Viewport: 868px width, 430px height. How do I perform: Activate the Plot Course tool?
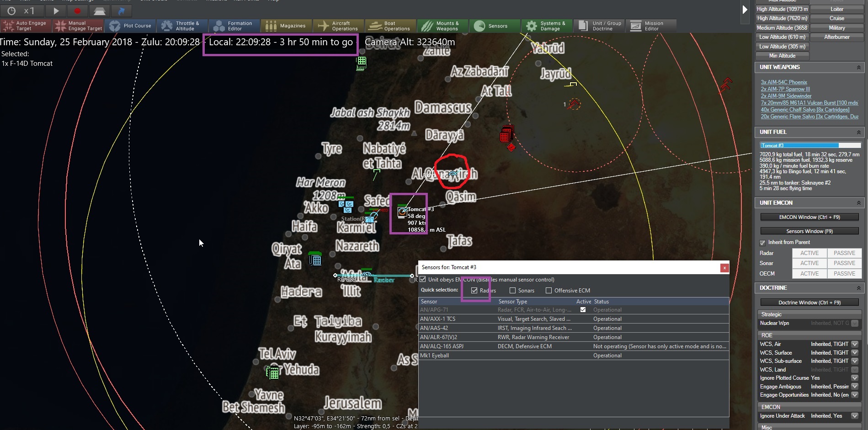tap(130, 26)
